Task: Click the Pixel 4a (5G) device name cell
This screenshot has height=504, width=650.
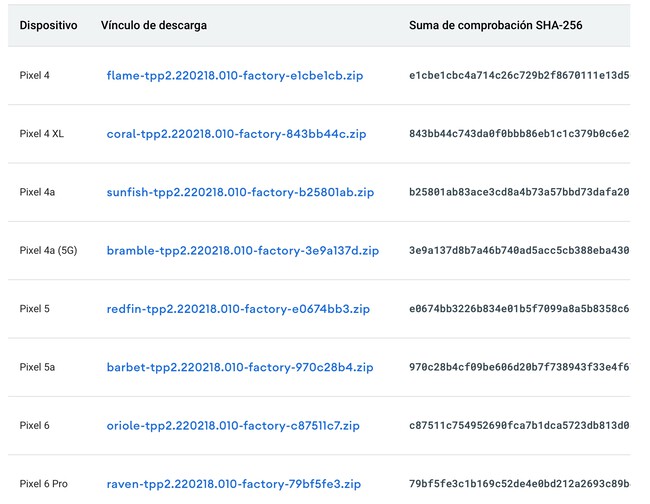Action: (49, 251)
